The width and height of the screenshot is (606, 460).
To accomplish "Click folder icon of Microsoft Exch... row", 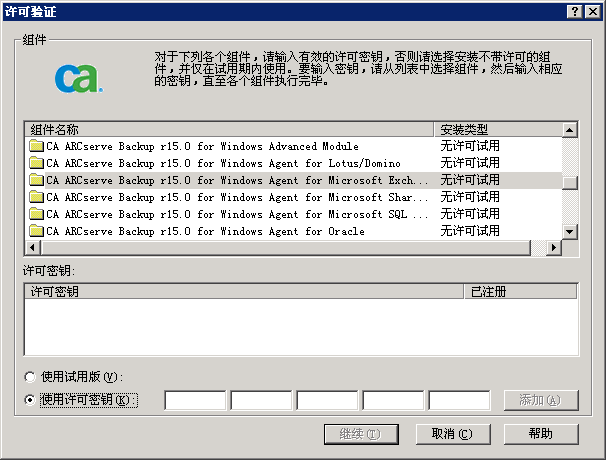I will click(36, 180).
